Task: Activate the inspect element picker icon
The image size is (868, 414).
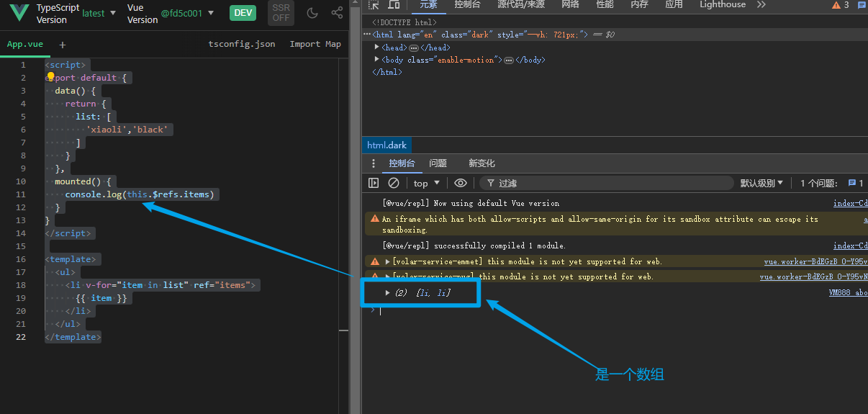Action: [x=374, y=4]
